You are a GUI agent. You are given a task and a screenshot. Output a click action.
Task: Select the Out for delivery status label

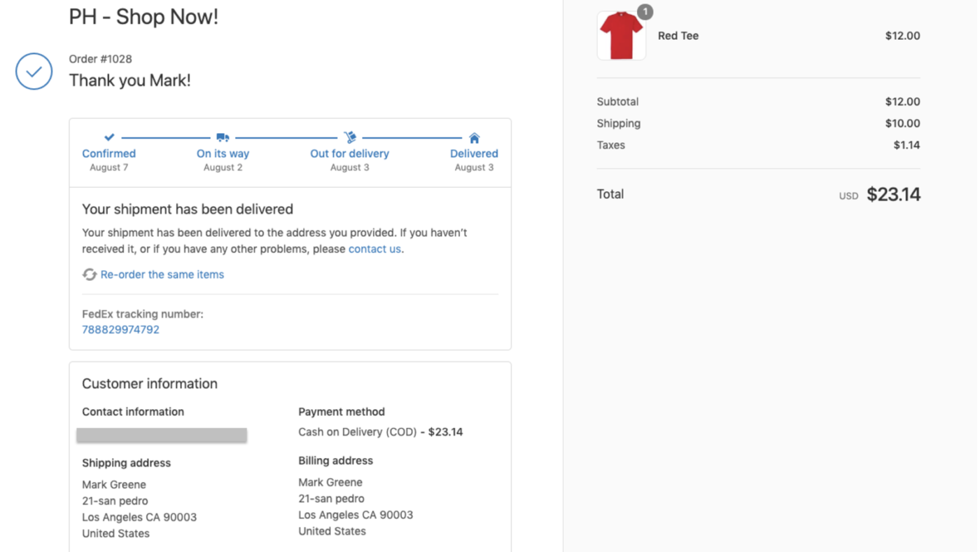(349, 153)
